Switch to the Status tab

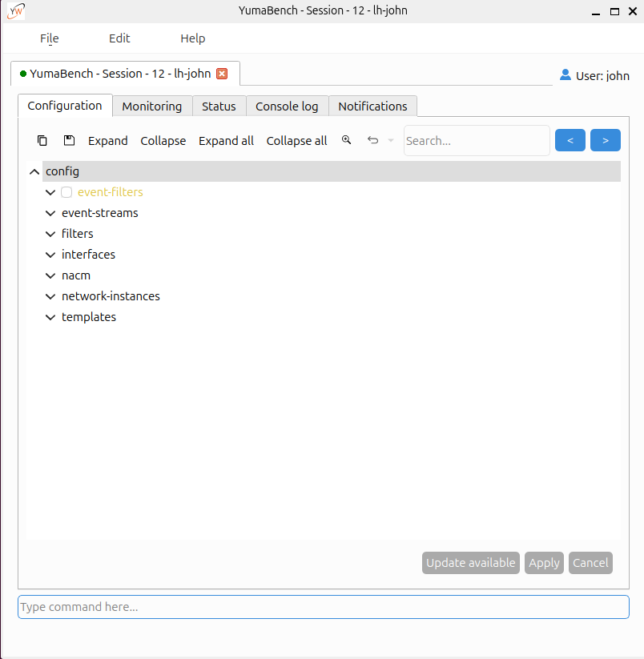coord(219,106)
